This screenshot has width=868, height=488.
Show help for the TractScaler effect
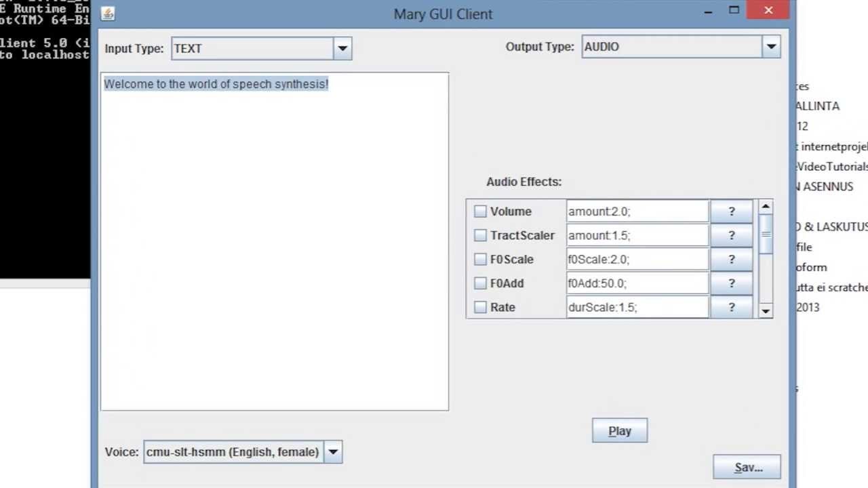click(731, 235)
